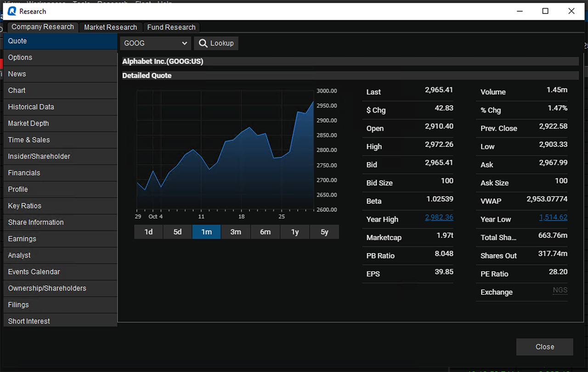Set chart range to 1d

[148, 232]
